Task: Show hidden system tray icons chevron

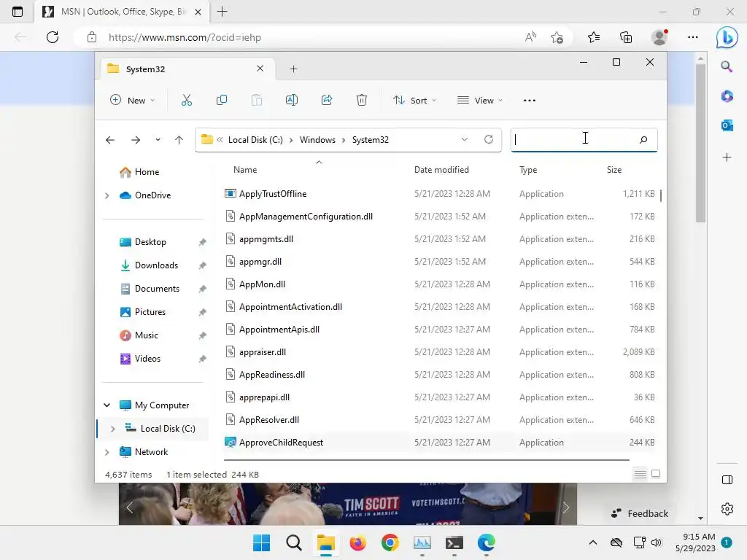Action: [592, 542]
